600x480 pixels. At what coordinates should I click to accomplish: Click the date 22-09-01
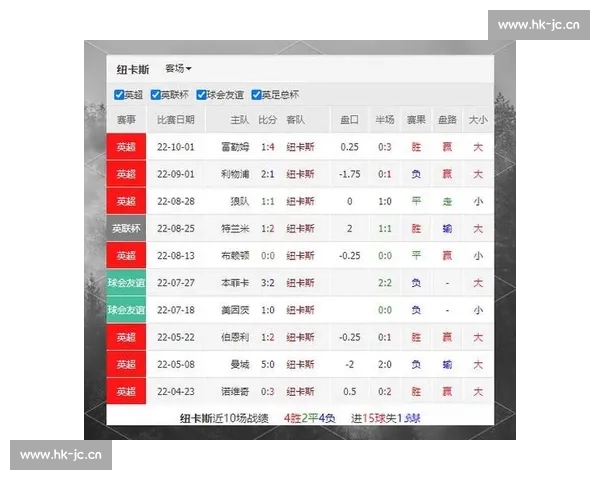click(176, 174)
